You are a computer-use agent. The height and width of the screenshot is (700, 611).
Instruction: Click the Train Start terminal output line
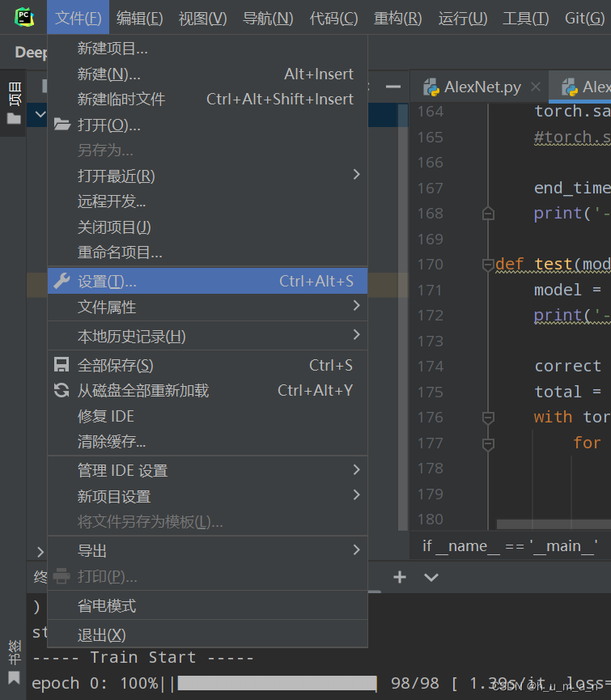point(142,658)
